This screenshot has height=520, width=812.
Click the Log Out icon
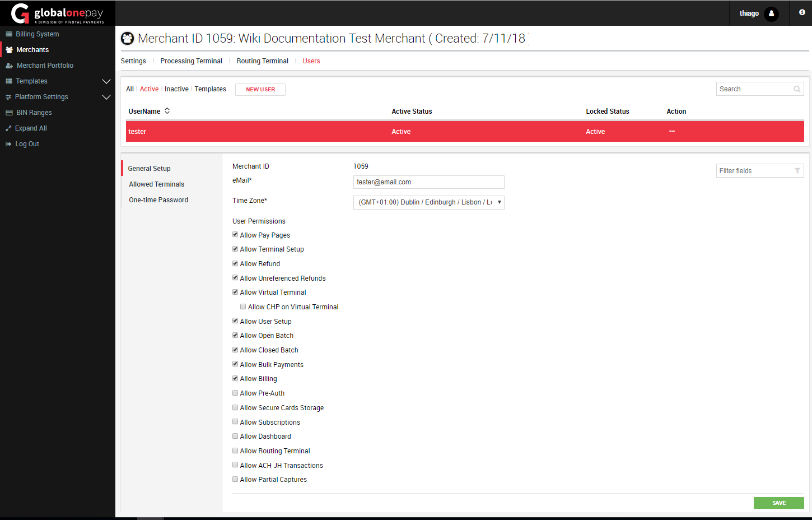[x=8, y=144]
